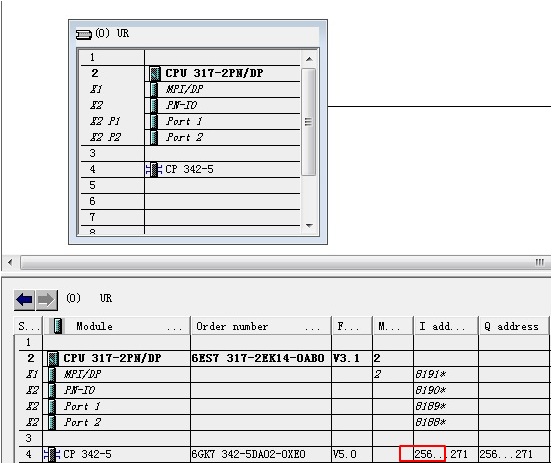Click the rack scroll down arrow

coord(309,225)
